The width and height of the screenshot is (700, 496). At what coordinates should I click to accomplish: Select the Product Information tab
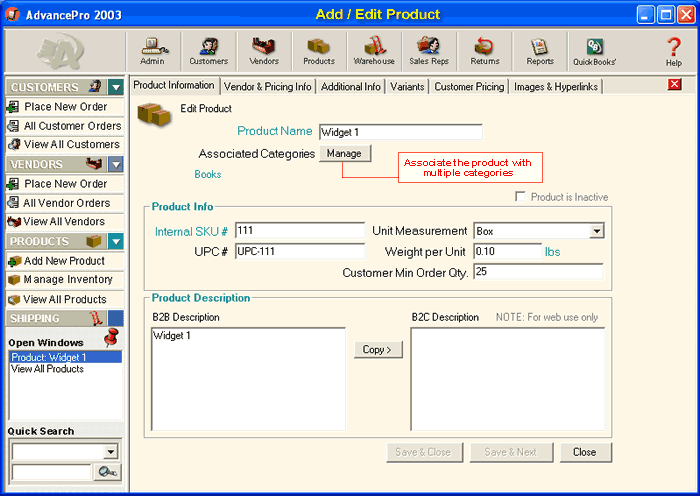pyautogui.click(x=174, y=85)
